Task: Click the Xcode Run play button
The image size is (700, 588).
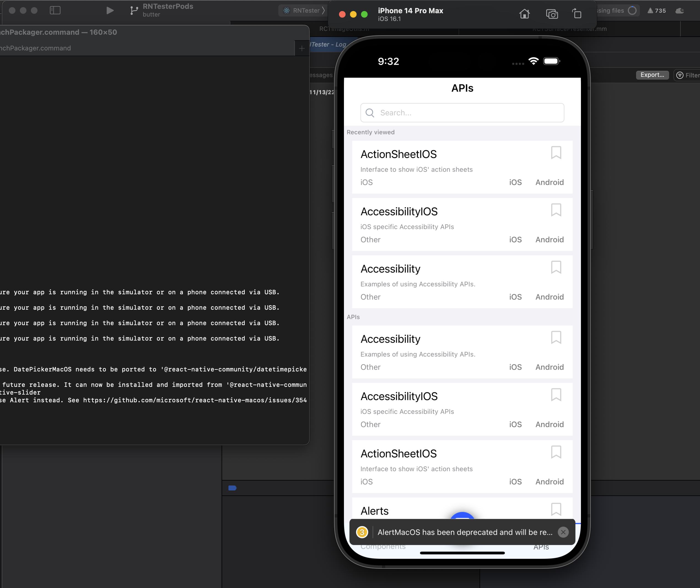Action: pos(110,11)
